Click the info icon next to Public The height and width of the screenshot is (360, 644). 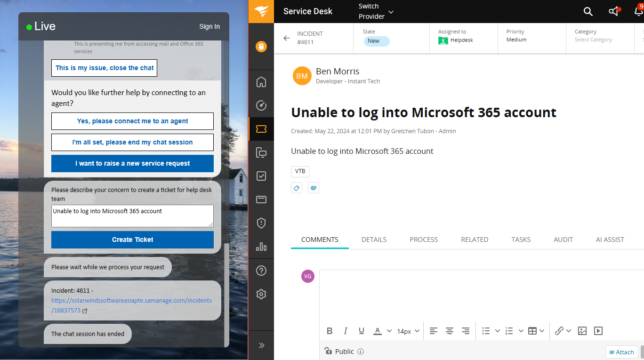pos(361,352)
